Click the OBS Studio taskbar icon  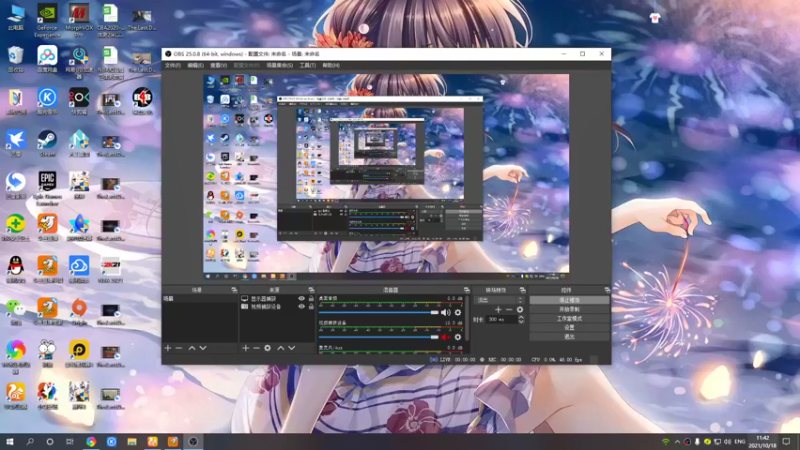pyautogui.click(x=193, y=442)
